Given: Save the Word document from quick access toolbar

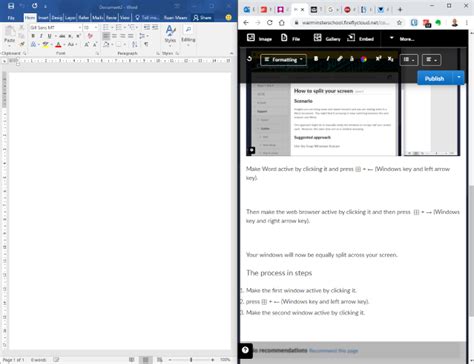Looking at the screenshot, I should 11,6.
